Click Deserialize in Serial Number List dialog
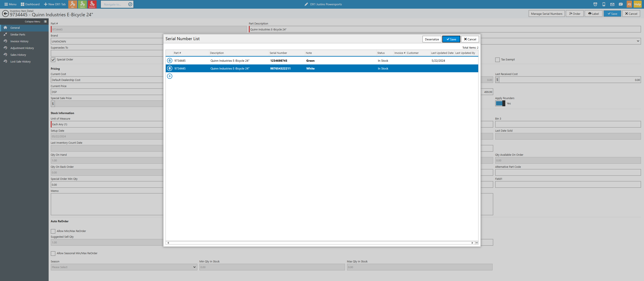The image size is (644, 281). pyautogui.click(x=432, y=39)
